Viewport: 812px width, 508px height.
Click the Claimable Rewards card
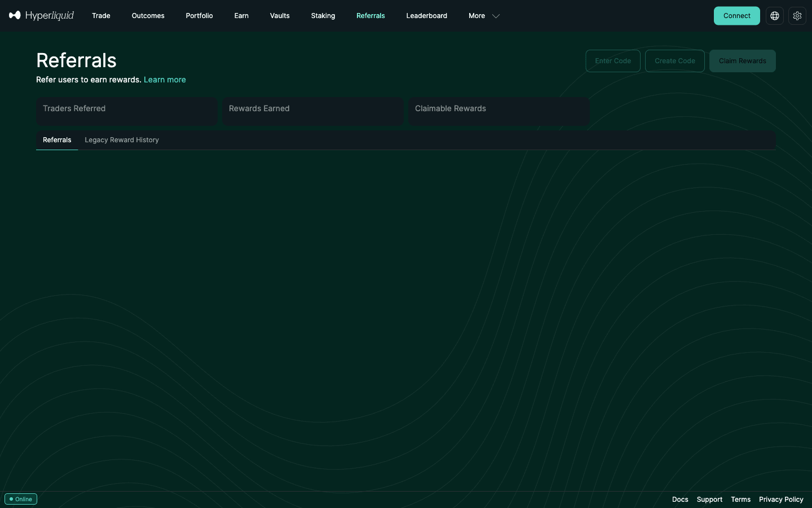tap(499, 111)
